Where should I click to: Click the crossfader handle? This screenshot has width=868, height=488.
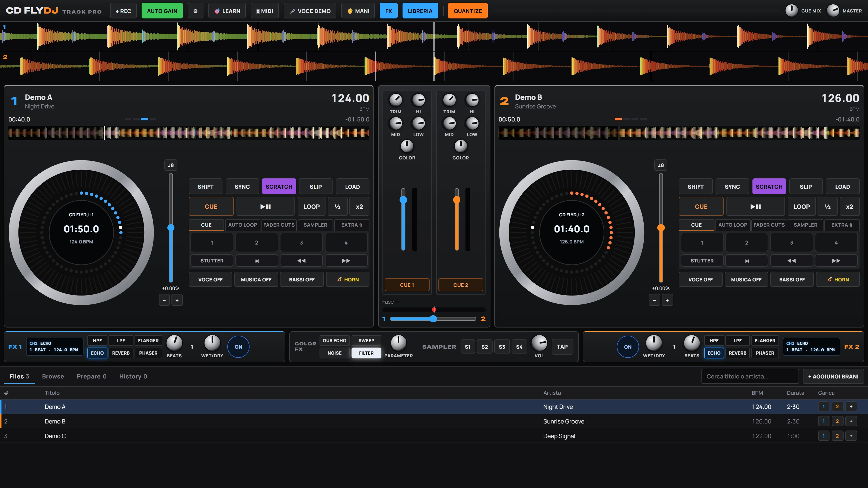tap(433, 319)
